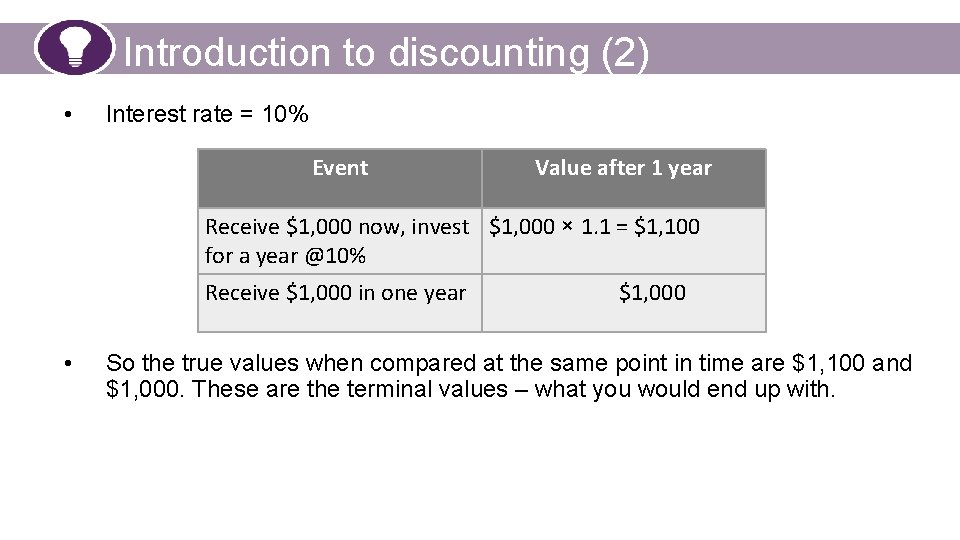Click the bullet point before 'So the true'

pyautogui.click(x=68, y=364)
